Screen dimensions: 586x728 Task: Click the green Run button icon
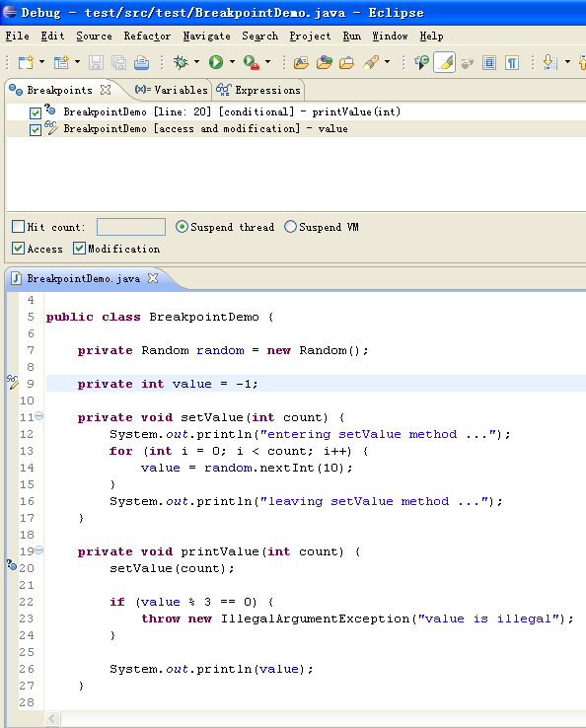[x=216, y=62]
